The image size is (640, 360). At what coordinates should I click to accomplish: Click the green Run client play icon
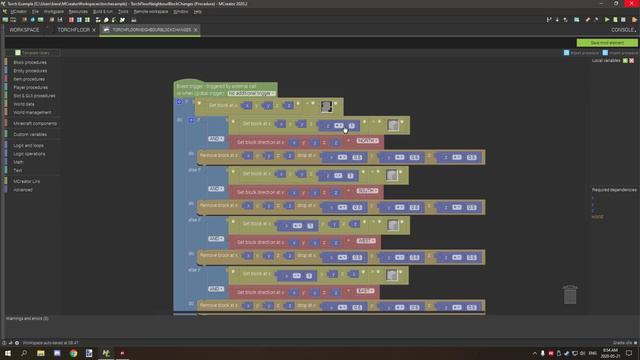pos(607,20)
